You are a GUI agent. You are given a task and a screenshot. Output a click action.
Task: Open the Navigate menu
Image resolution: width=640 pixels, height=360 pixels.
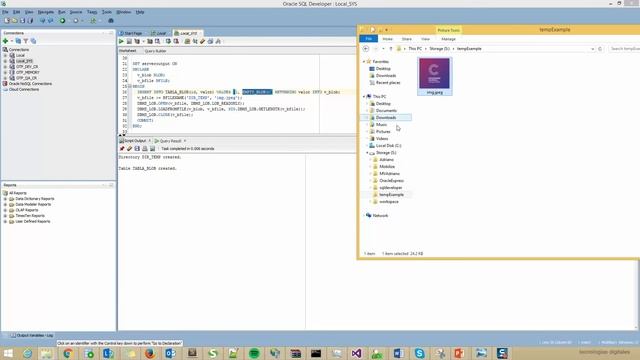coord(46,12)
